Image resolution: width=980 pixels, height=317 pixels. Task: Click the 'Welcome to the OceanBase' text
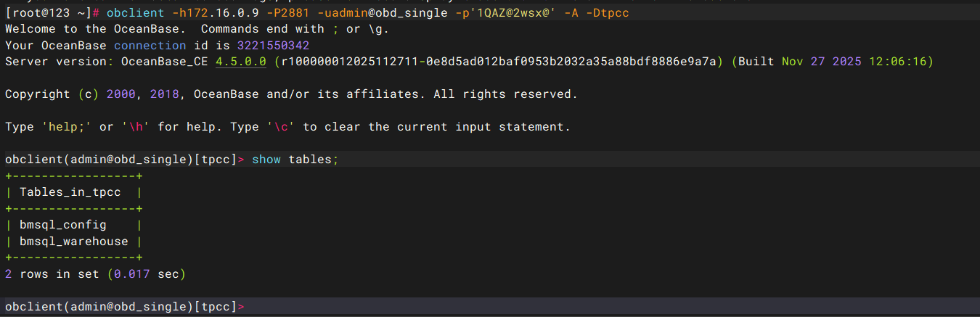point(95,29)
